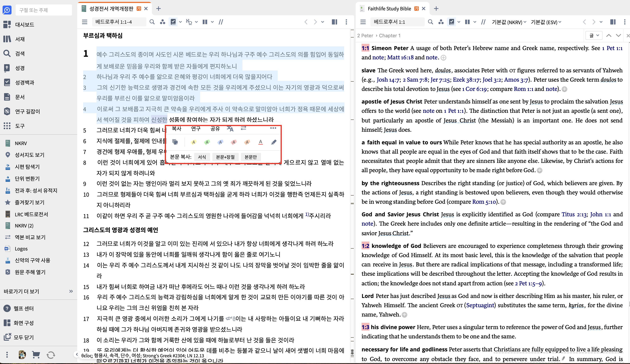Image resolution: width=630 pixels, height=364 pixels.
Task: Apply the red underline text style
Action: click(260, 142)
